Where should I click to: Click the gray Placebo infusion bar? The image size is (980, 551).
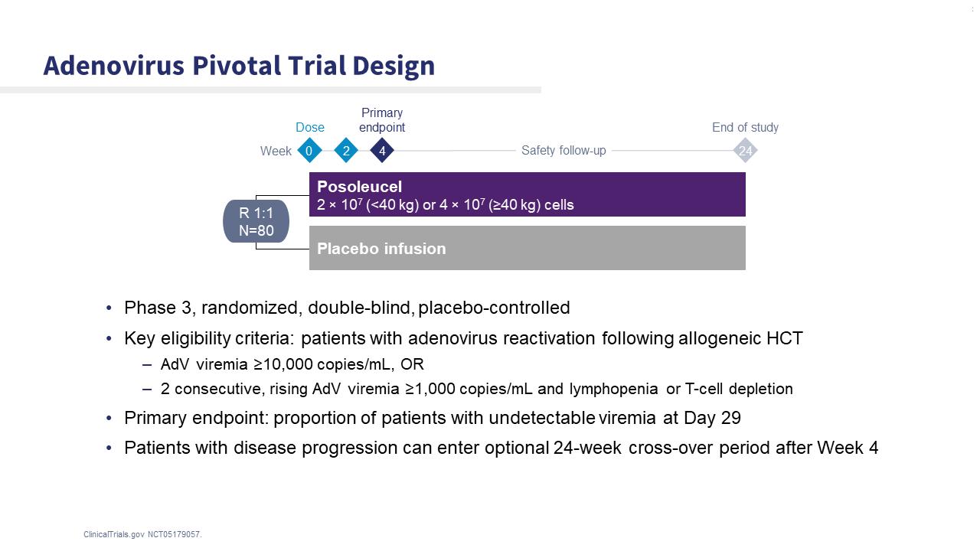pyautogui.click(x=527, y=248)
